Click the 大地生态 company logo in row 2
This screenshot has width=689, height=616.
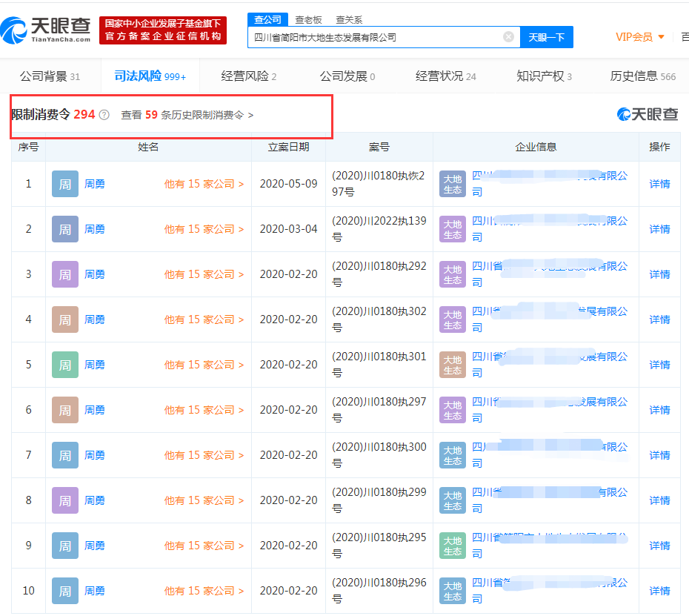pos(453,229)
